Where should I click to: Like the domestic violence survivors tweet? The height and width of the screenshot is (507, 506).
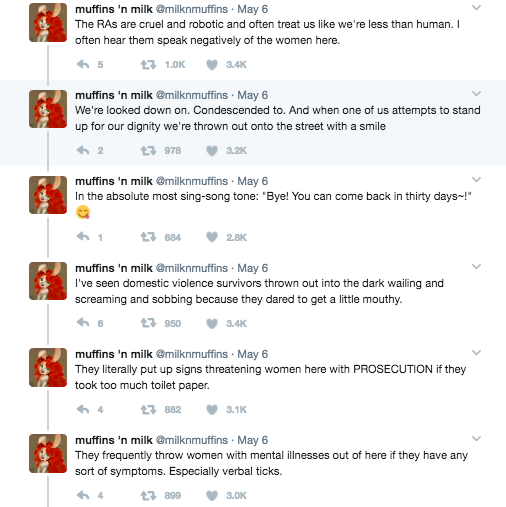pyautogui.click(x=212, y=323)
